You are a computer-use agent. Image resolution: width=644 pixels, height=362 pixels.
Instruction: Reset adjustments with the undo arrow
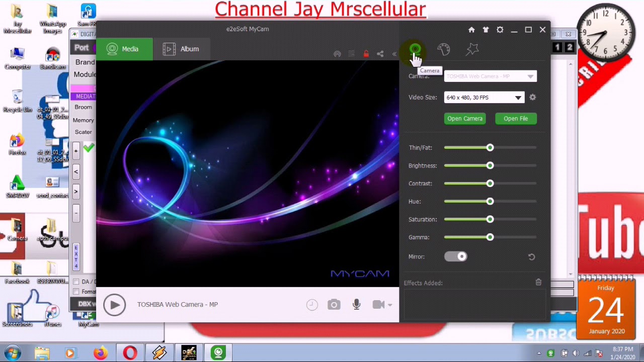click(531, 257)
